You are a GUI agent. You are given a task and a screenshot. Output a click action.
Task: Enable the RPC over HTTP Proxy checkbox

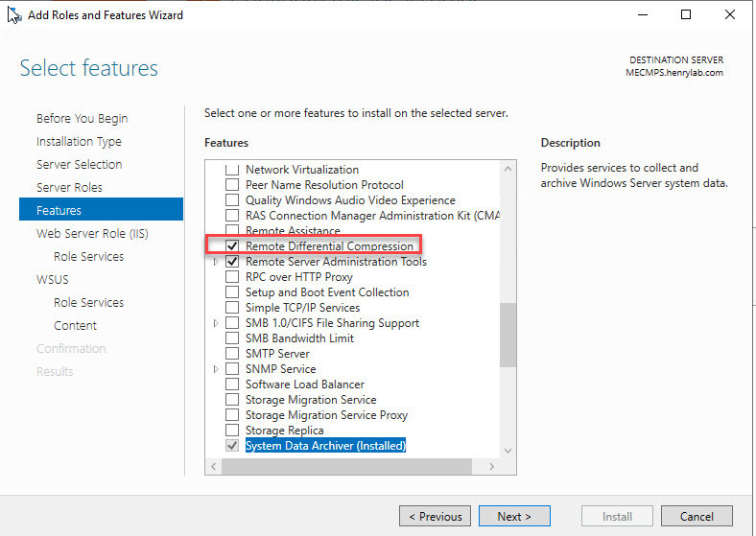(x=231, y=277)
